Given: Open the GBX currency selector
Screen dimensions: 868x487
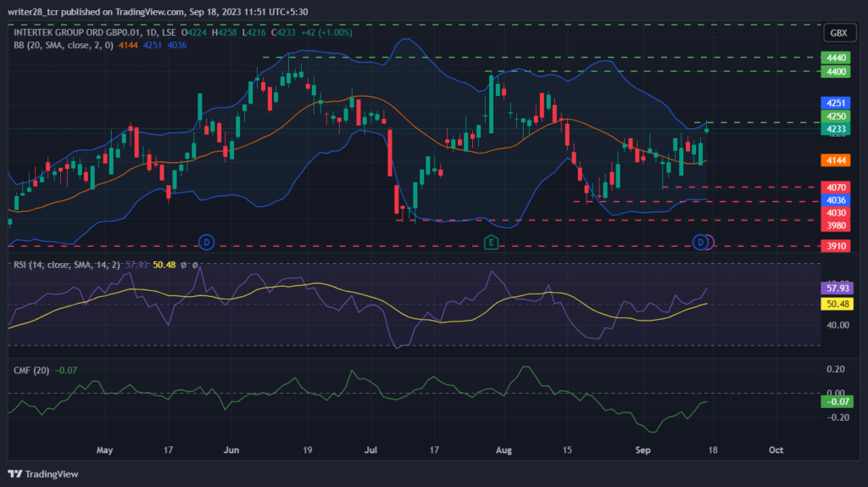Looking at the screenshot, I should pos(838,33).
